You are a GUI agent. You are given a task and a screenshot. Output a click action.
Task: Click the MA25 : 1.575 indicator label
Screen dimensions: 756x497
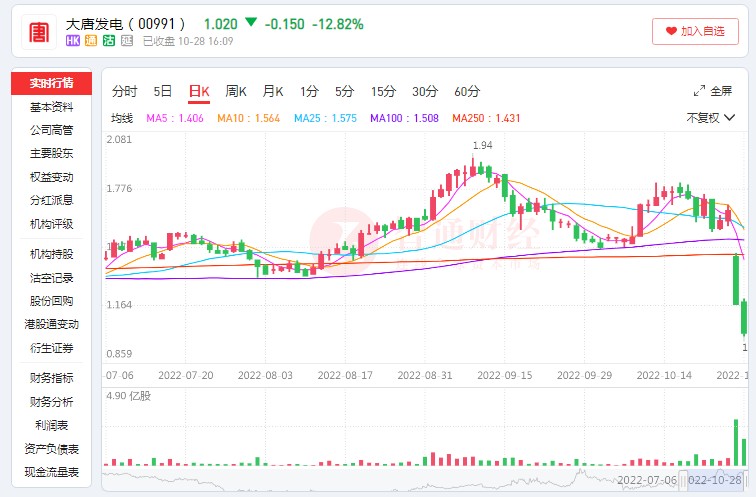[325, 118]
